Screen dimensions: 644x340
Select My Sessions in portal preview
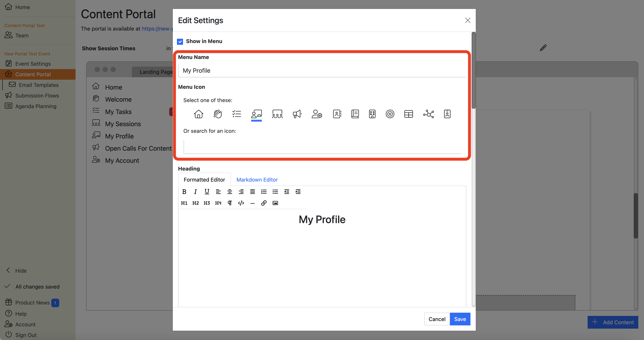(x=123, y=124)
